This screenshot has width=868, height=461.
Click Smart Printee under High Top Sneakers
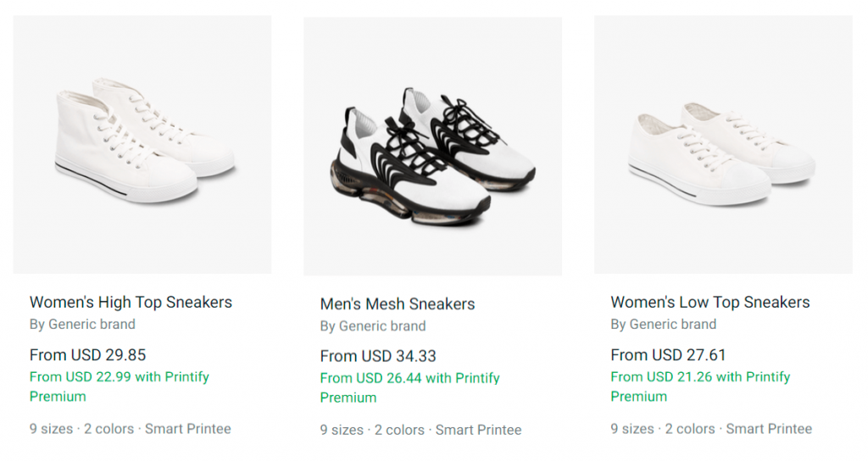tap(188, 429)
